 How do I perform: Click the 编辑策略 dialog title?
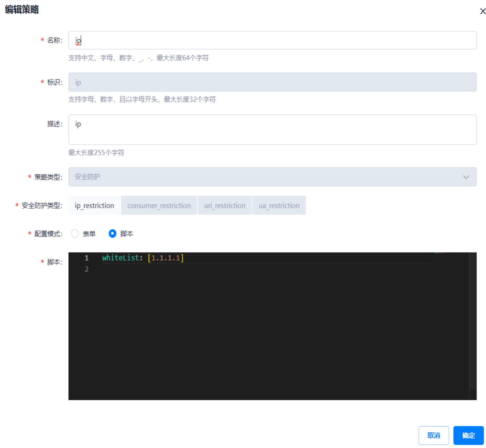22,9
